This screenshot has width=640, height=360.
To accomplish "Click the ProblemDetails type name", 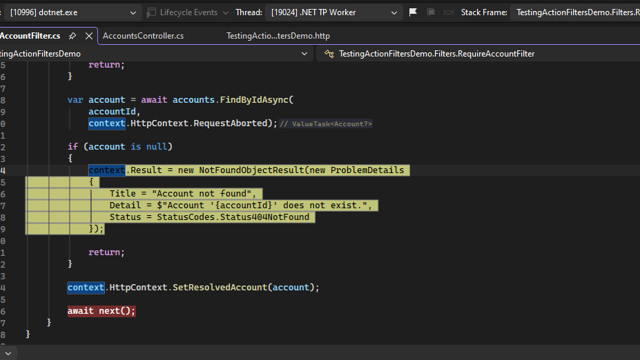I will (x=367, y=170).
